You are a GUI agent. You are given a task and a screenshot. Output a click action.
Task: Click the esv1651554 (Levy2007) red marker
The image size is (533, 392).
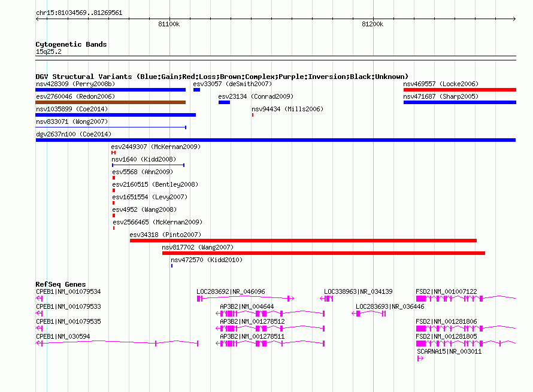114,203
